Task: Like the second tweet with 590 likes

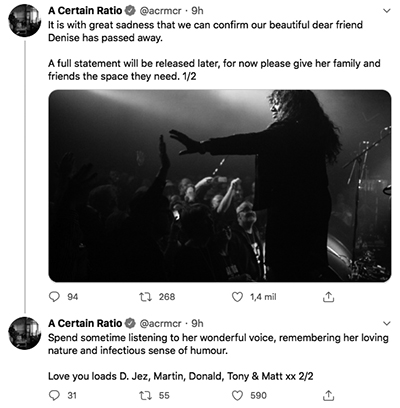Action: (237, 395)
